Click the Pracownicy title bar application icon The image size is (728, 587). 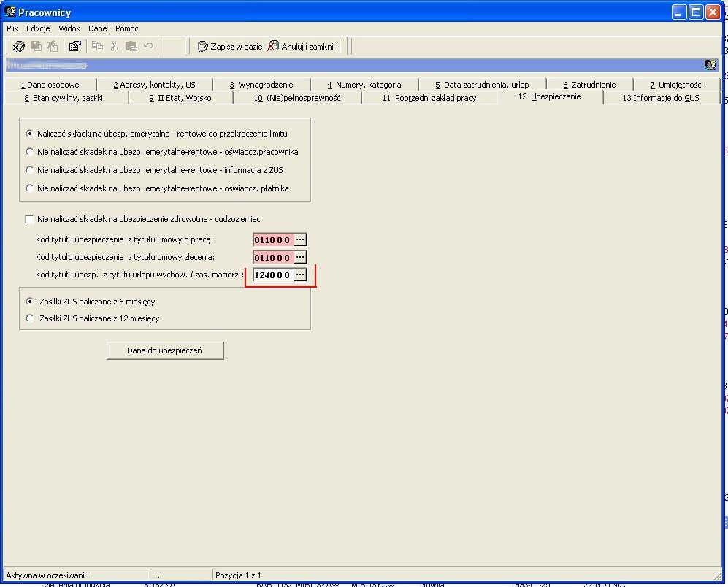tap(9, 11)
